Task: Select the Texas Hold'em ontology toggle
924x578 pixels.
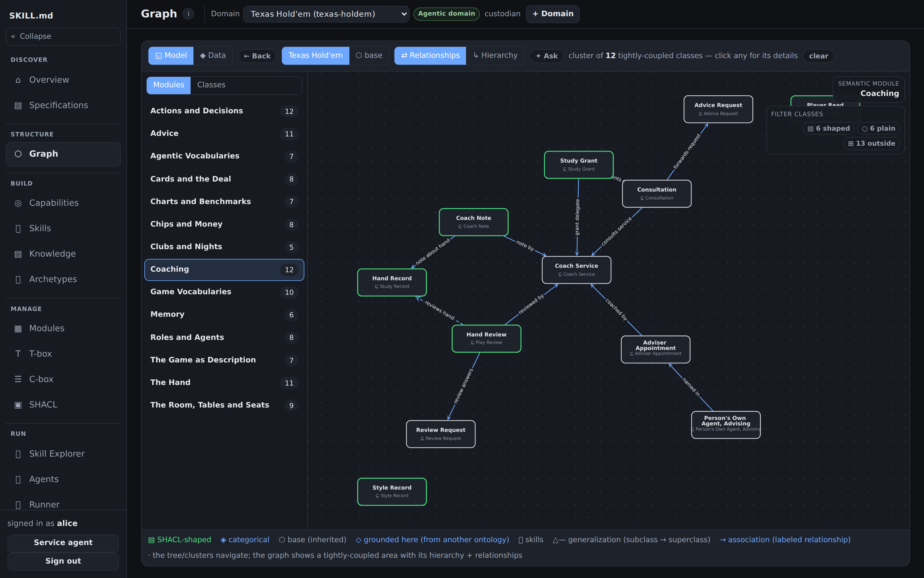Action: point(315,55)
